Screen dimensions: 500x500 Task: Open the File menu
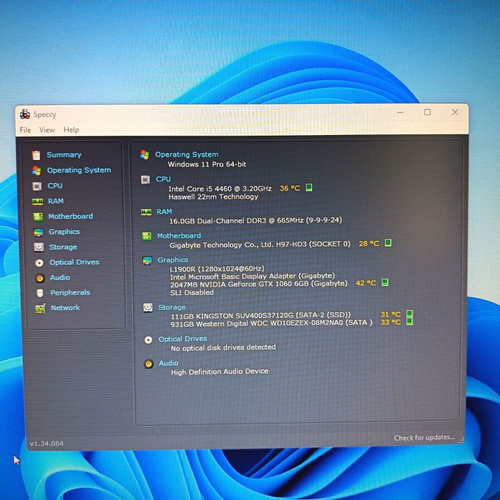coord(25,130)
